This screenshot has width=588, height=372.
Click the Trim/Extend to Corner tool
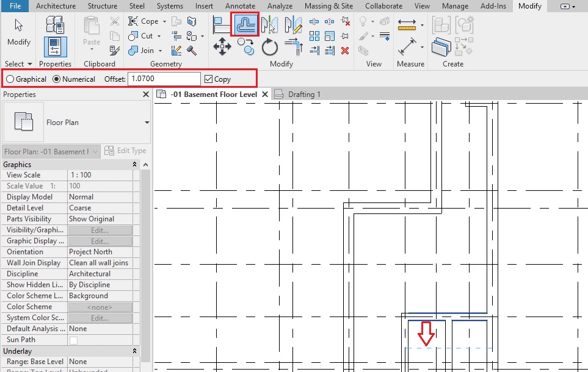[294, 48]
